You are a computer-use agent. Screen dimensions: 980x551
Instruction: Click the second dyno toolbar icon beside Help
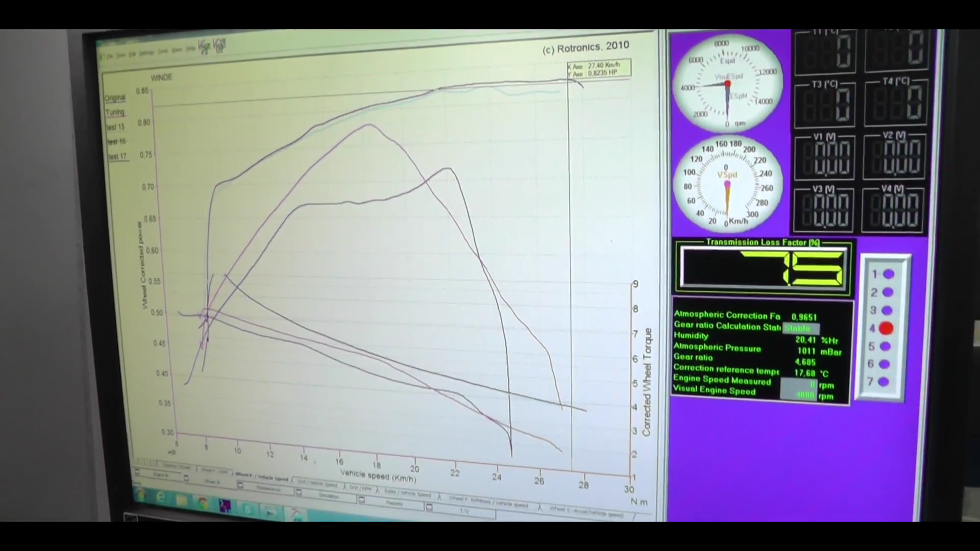coord(219,46)
